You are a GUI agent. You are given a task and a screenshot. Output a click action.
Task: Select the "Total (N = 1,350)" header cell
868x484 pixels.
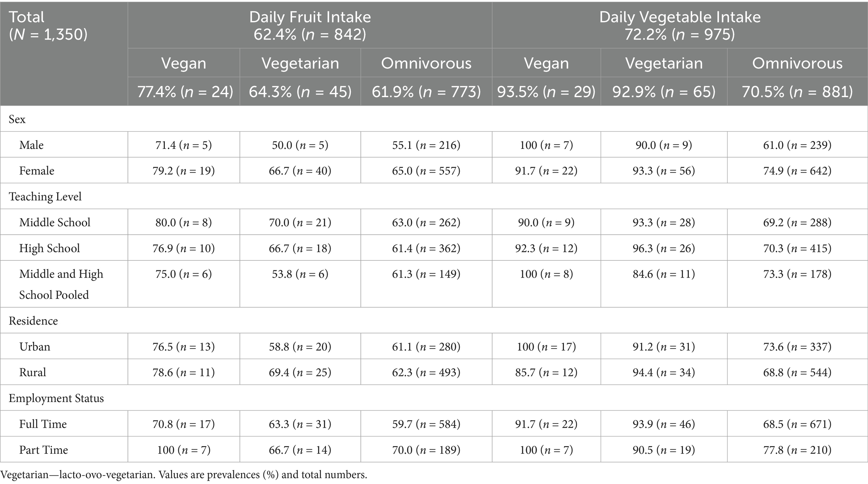coord(48,25)
